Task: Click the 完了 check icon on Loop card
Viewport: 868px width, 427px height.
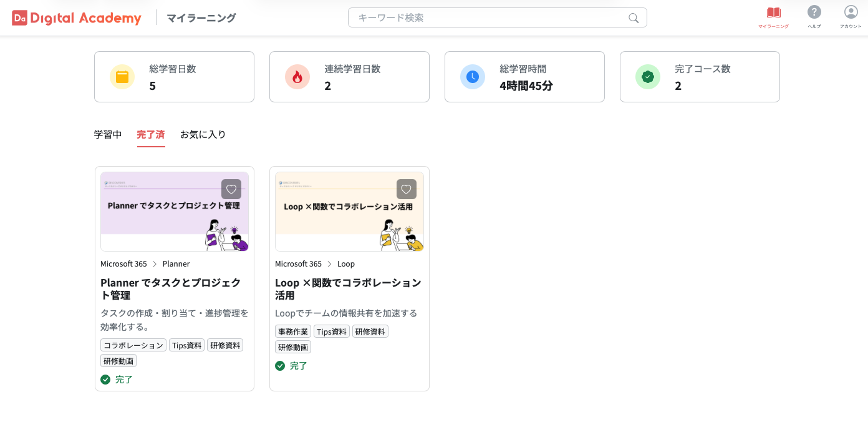Action: point(280,366)
